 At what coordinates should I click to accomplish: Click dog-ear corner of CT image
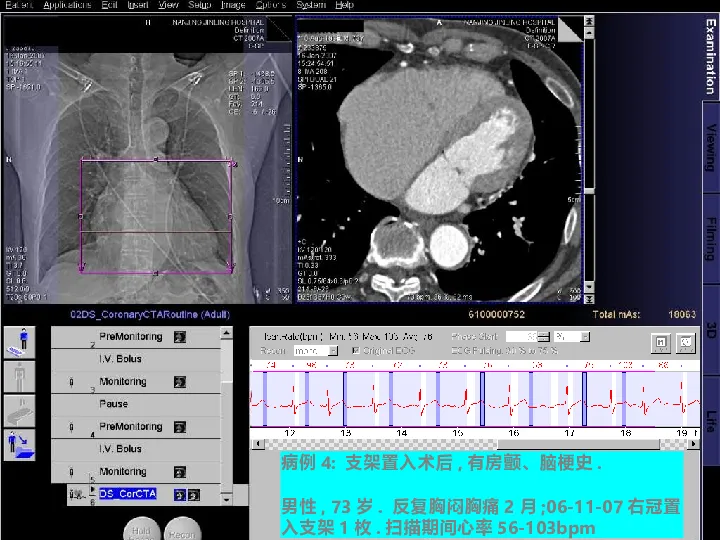[x=569, y=30]
